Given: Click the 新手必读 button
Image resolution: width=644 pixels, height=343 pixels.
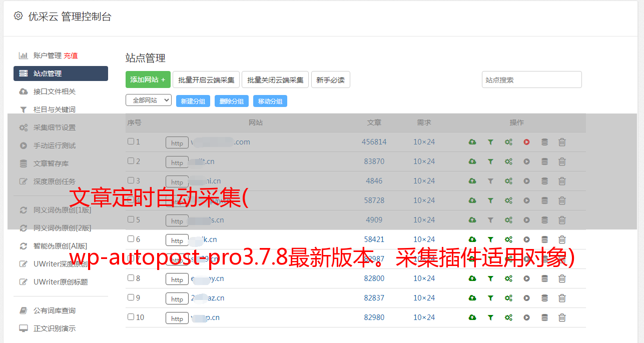Looking at the screenshot, I should [x=331, y=79].
